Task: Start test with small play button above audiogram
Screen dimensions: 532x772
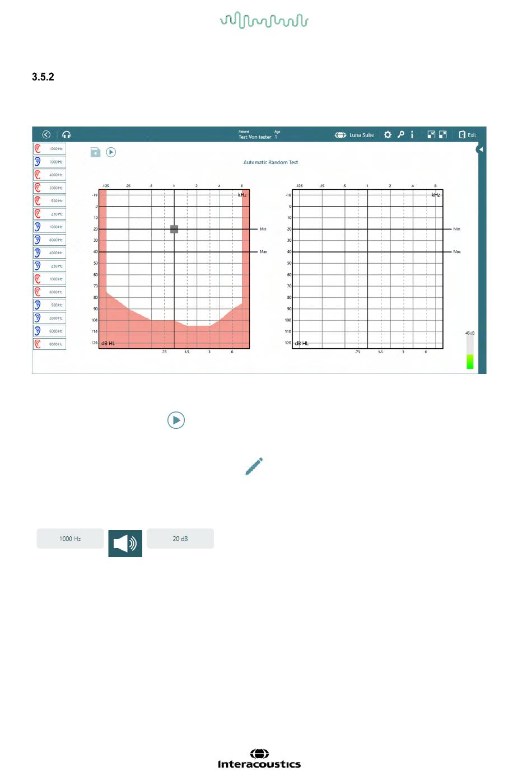Action: click(111, 152)
